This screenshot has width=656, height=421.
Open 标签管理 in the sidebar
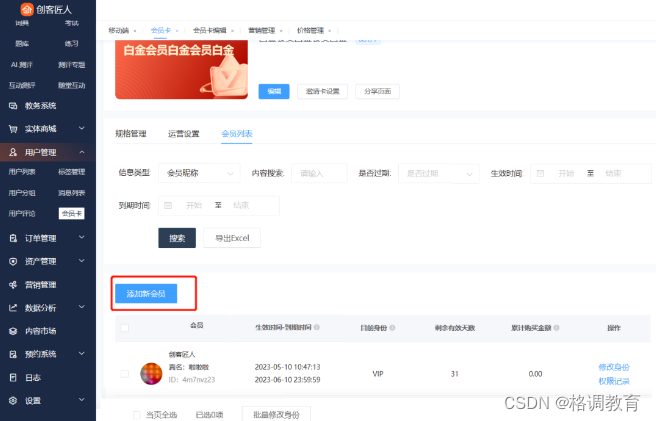click(72, 172)
